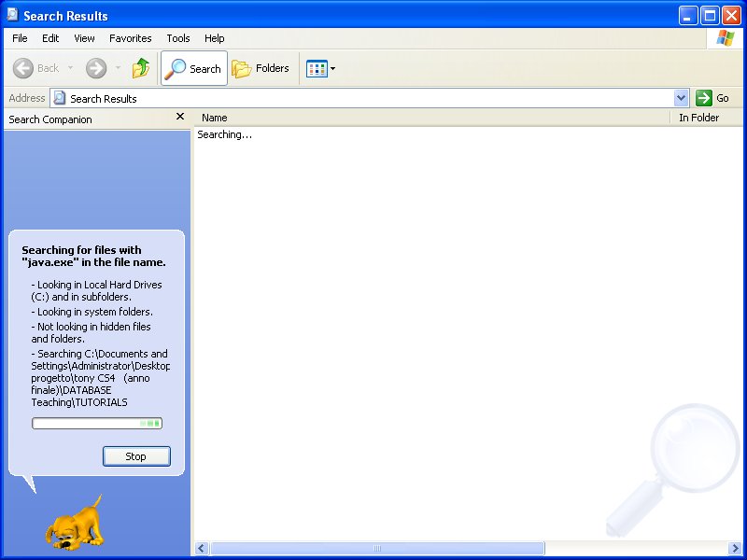Viewport: 747px width, 560px height.
Task: Open the Help menu
Action: [x=215, y=38]
